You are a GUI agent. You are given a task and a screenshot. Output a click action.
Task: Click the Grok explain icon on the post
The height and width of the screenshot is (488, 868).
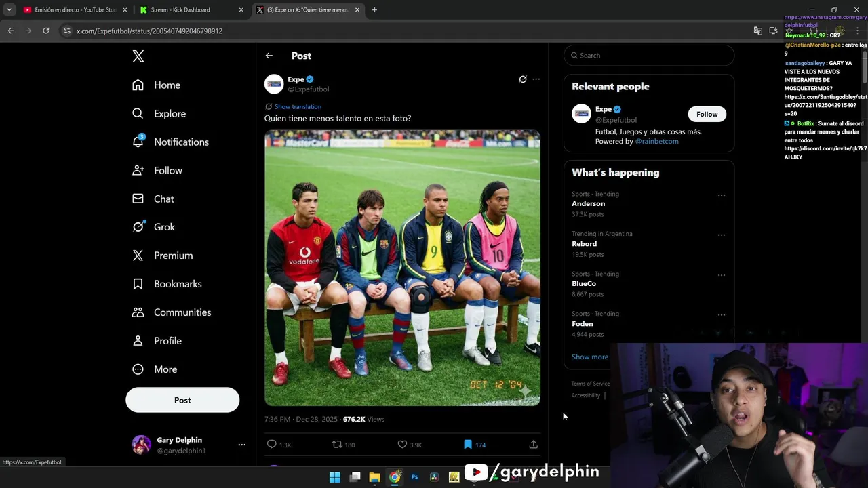point(523,79)
